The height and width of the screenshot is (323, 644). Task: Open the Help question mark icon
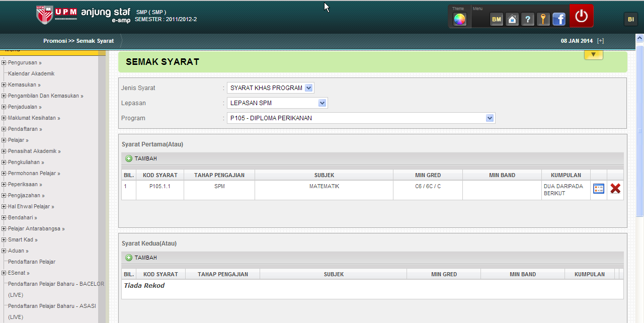click(x=528, y=20)
